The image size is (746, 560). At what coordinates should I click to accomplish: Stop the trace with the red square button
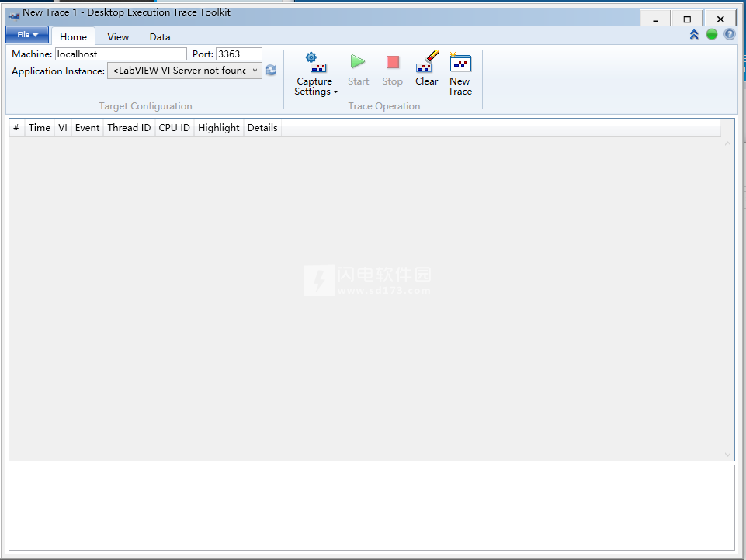[393, 69]
